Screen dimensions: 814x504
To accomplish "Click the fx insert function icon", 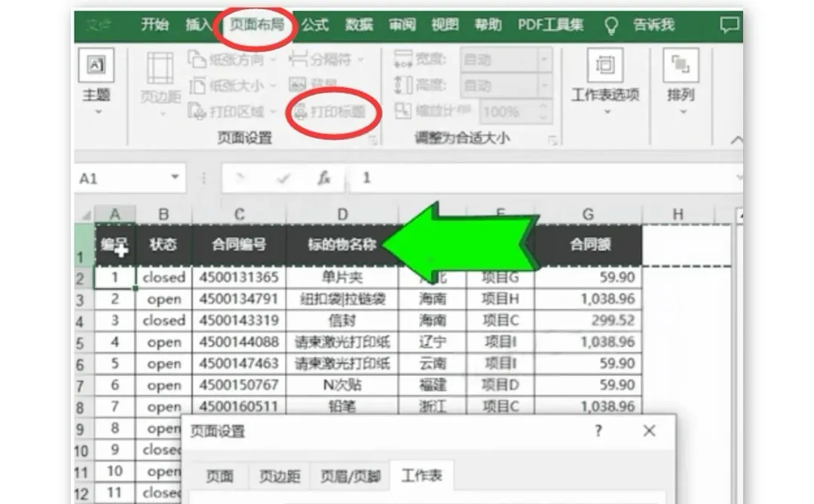I will [326, 178].
